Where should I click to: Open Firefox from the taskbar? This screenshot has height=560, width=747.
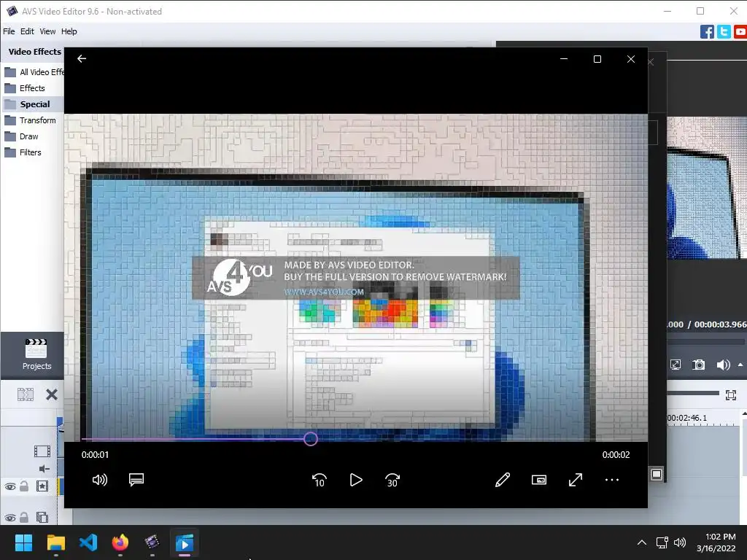(x=120, y=542)
